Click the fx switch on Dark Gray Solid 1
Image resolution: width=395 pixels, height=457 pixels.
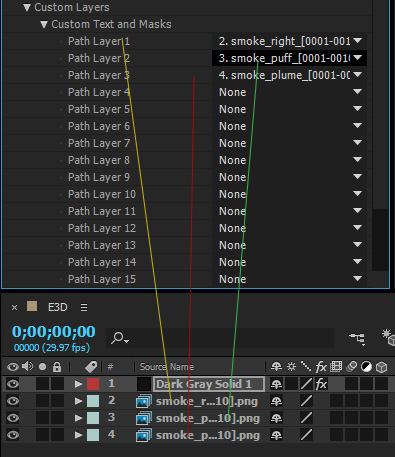click(321, 384)
